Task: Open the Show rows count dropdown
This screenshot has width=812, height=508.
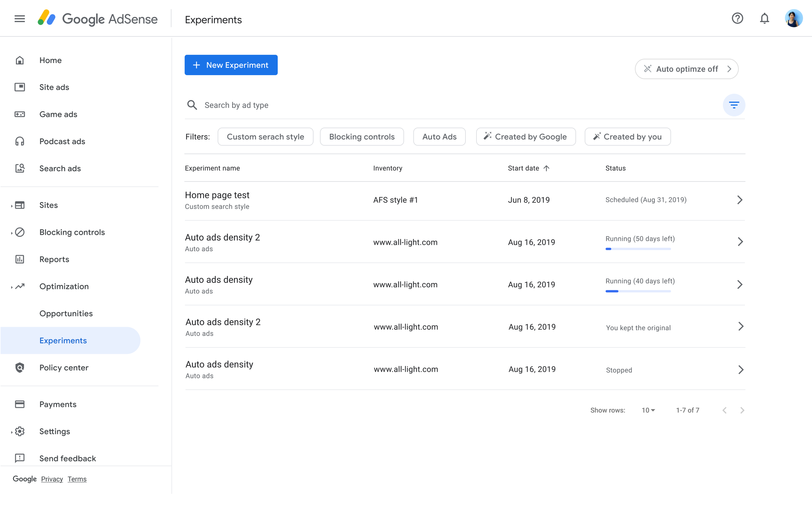Action: pyautogui.click(x=648, y=410)
